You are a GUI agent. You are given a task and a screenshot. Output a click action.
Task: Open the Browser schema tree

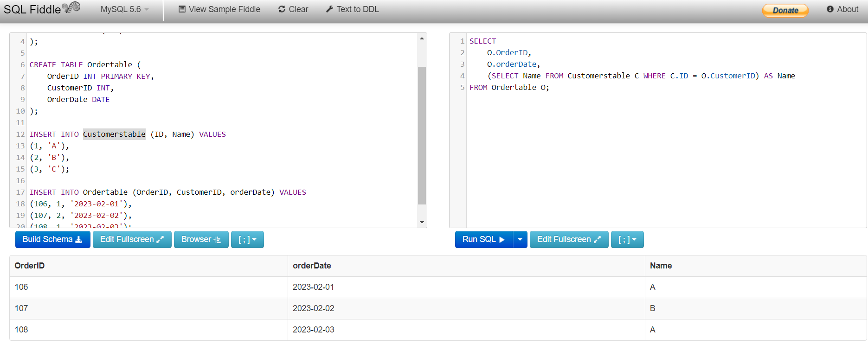pyautogui.click(x=201, y=239)
